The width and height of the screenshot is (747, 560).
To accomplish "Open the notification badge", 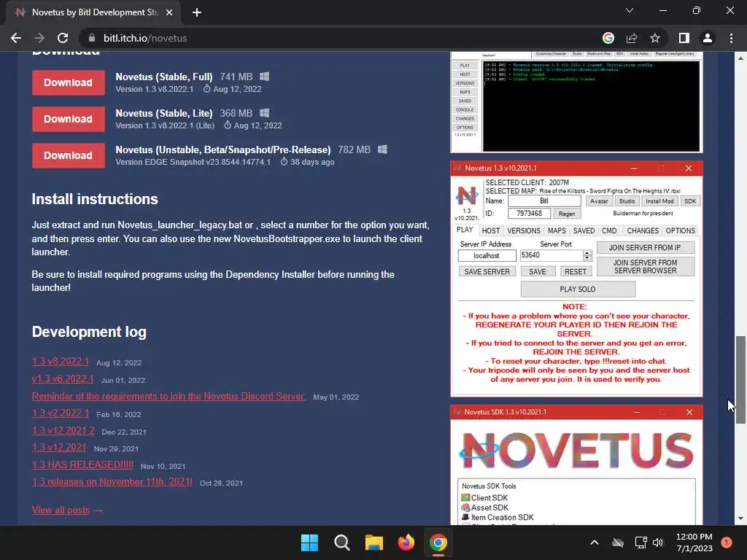I will pyautogui.click(x=727, y=542).
